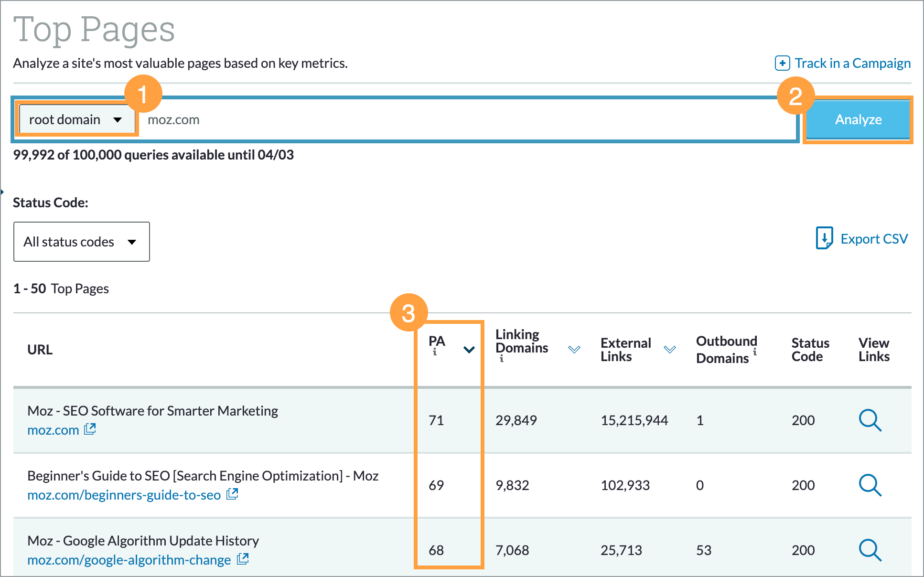Open moz.com via its external link icon
924x577 pixels.
[x=90, y=429]
